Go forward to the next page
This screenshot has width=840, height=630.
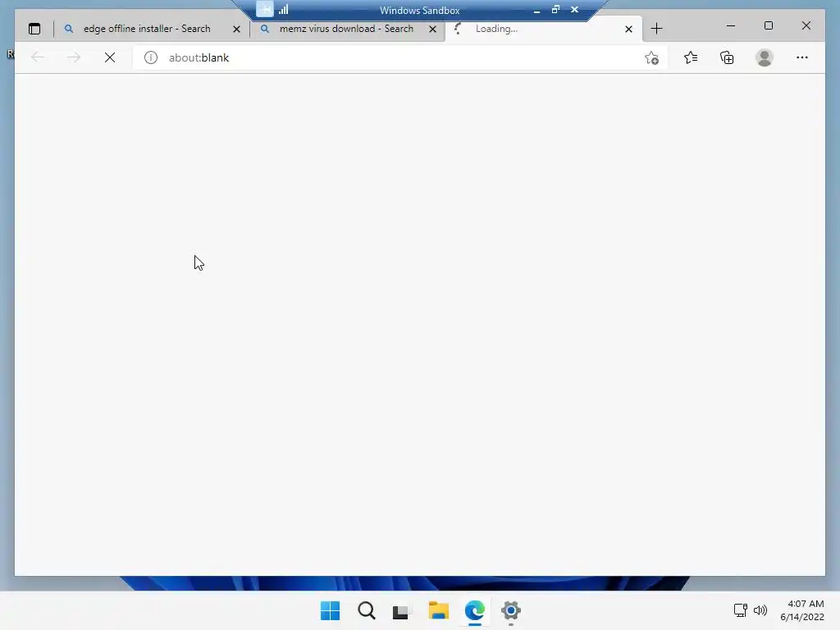[74, 57]
